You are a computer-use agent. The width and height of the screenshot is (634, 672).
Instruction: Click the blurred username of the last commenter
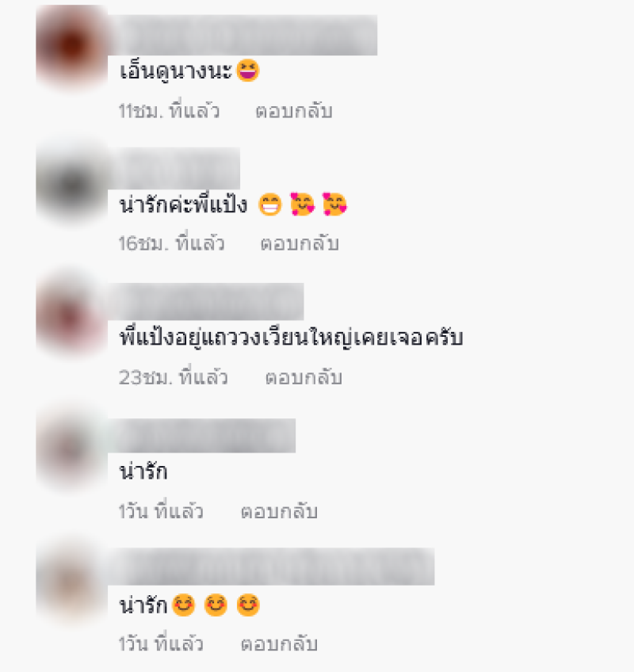271,566
